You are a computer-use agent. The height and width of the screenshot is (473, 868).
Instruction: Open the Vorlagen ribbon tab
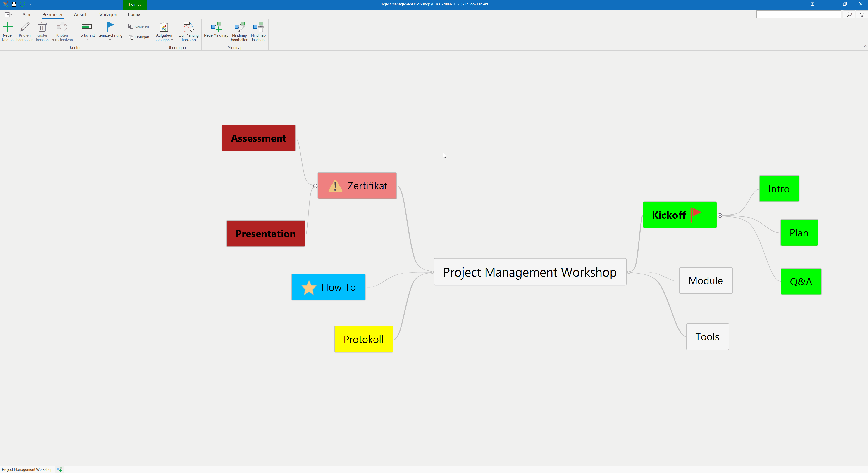[108, 14]
